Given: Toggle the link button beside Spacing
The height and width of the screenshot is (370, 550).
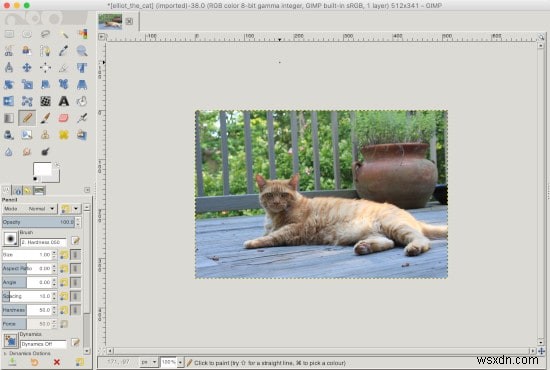Looking at the screenshot, I should click(75, 296).
